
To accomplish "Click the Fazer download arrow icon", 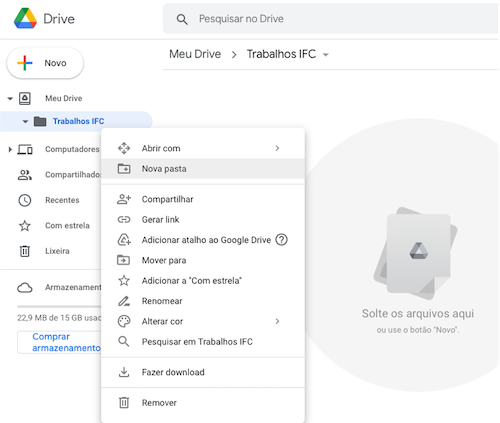I will coord(124,372).
